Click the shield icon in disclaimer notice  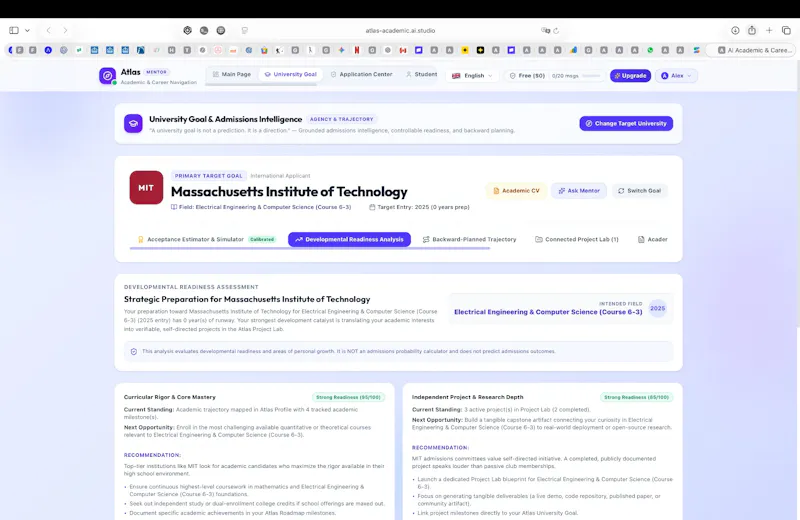(x=134, y=352)
